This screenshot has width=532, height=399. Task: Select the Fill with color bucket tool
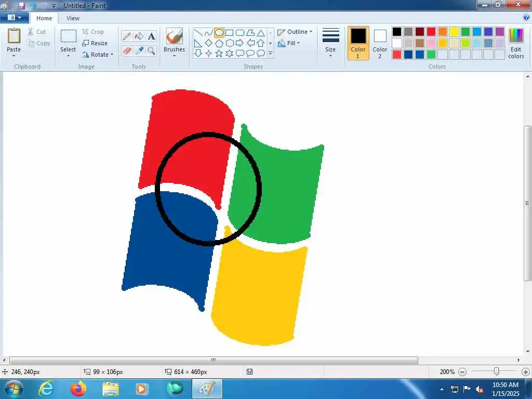click(x=139, y=36)
